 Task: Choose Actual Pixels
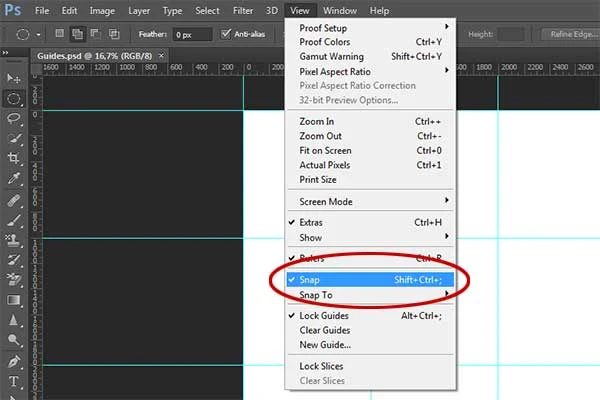370,165
